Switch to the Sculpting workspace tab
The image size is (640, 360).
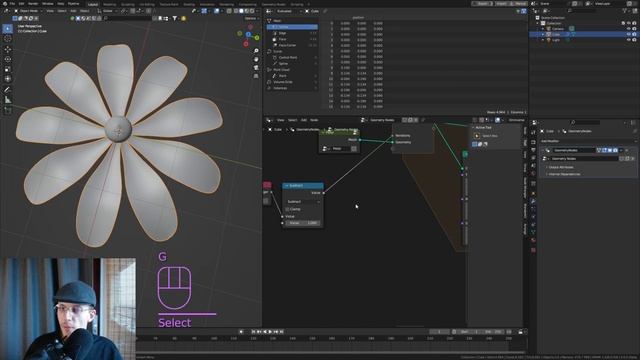[x=128, y=4]
